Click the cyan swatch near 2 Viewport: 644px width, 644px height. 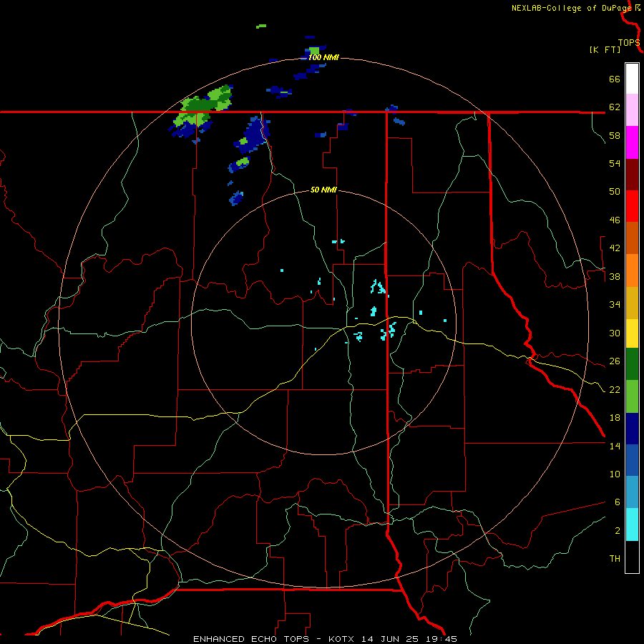coord(632,525)
